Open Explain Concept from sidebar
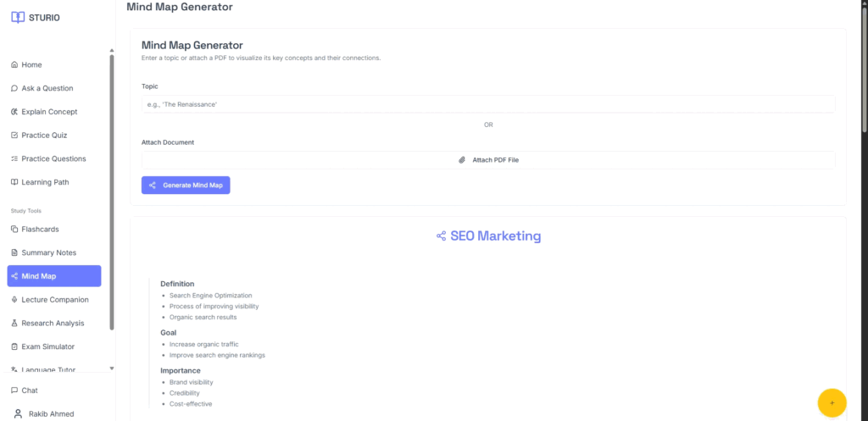 pos(54,112)
